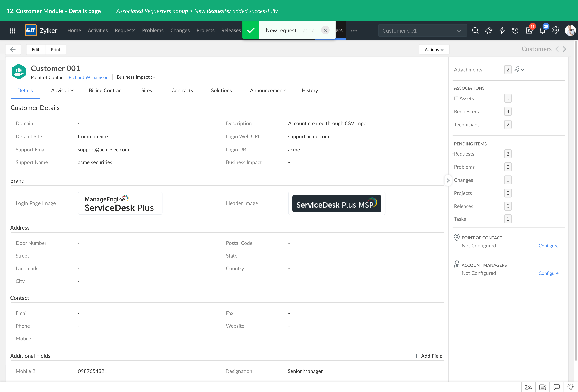Go back using the left arrow button
This screenshot has height=392, width=578.
point(13,49)
